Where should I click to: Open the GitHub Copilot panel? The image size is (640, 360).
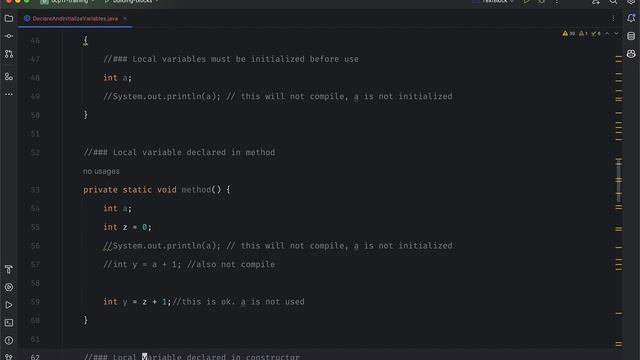pyautogui.click(x=631, y=54)
